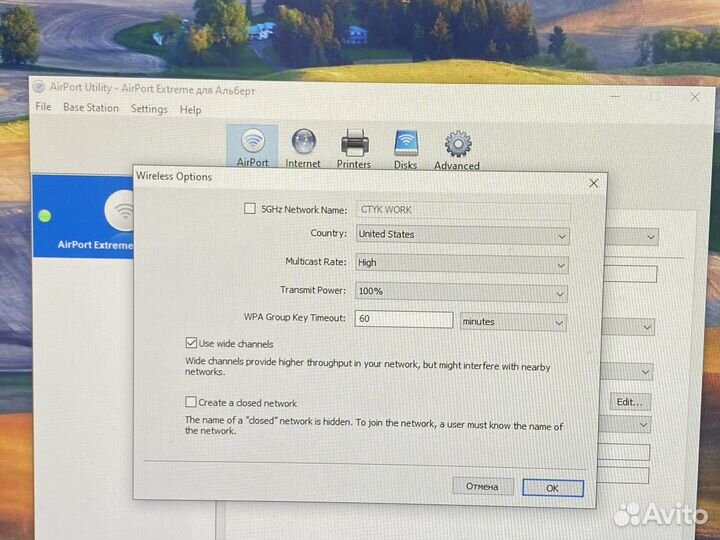Viewport: 720px width, 540px height.
Task: Close the Wireless Options dialog
Action: [594, 183]
